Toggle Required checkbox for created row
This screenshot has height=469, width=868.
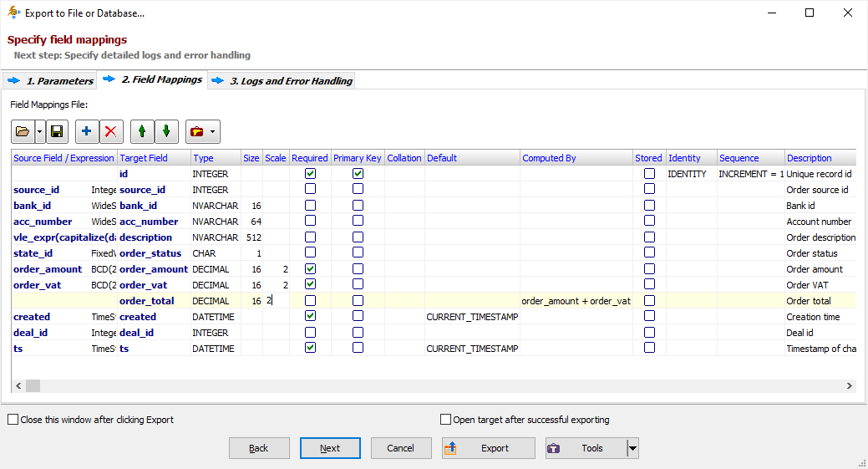pyautogui.click(x=311, y=316)
